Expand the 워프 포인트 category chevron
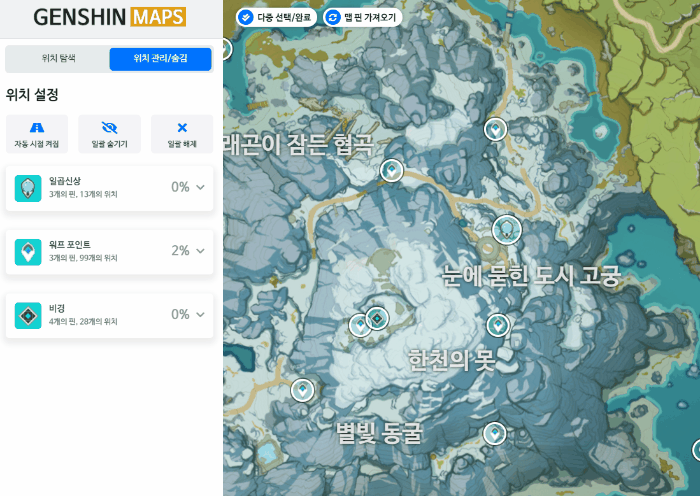Image resolution: width=700 pixels, height=496 pixels. point(200,251)
